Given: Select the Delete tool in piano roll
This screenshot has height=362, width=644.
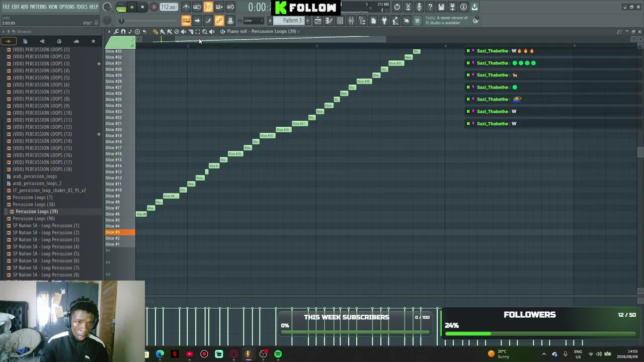Looking at the screenshot, I should 177,32.
